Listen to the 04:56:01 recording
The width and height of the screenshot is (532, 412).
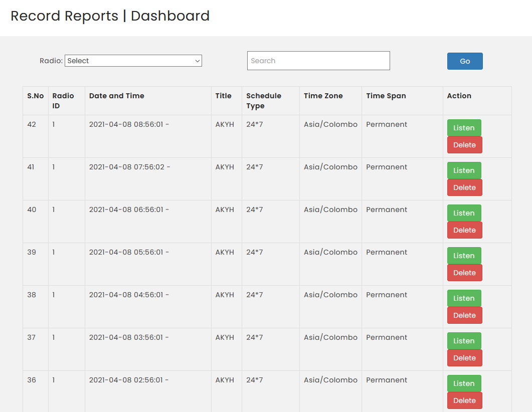click(464, 298)
